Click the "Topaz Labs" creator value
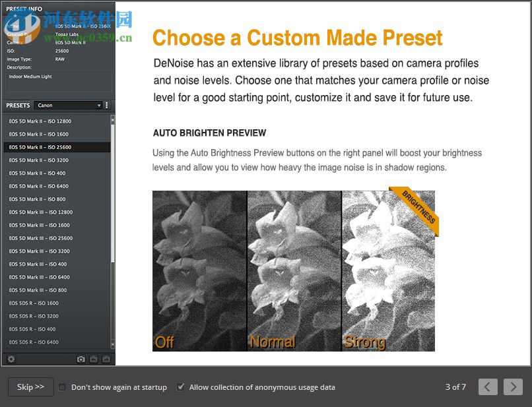 pyautogui.click(x=67, y=34)
